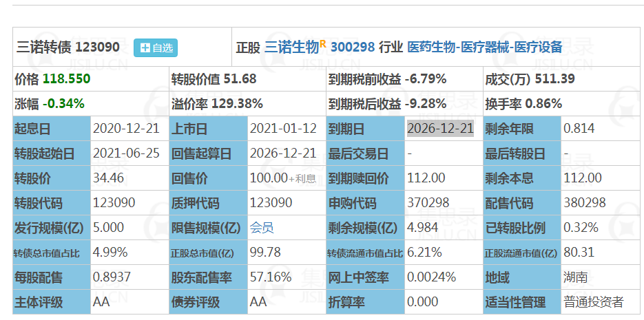Select the 溢价率 value 129.38%
The height and width of the screenshot is (320, 644).
237,104
